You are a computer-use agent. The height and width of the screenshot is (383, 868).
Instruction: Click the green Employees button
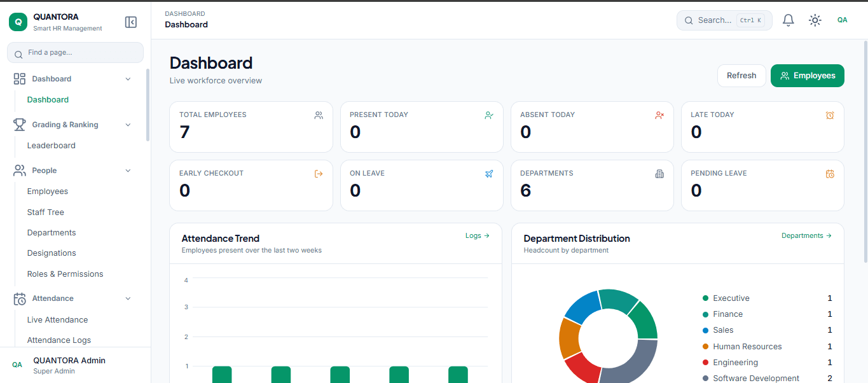pyautogui.click(x=808, y=76)
